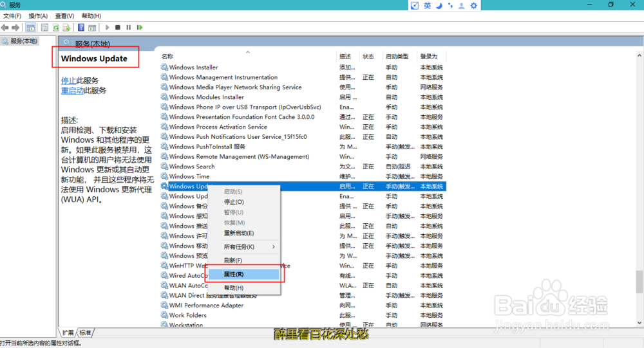Click the user avatar icon in IME bar
Image resolution: width=644 pixels, height=348 pixels.
(462, 6)
